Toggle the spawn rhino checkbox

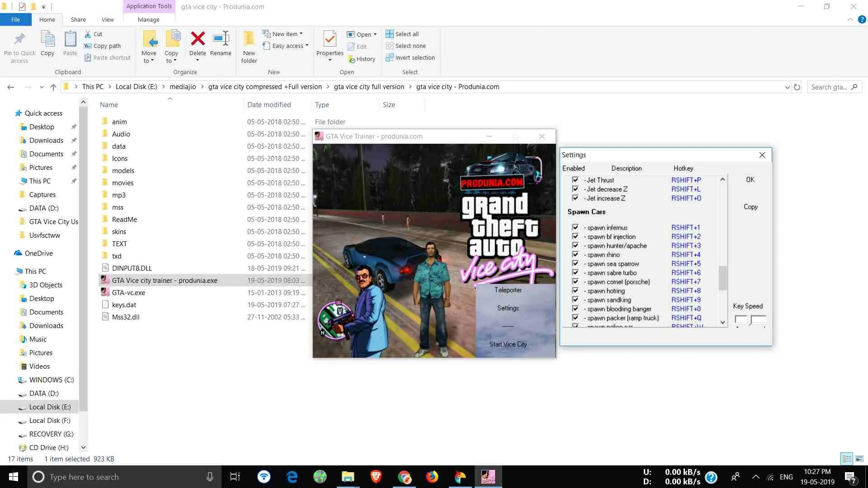click(575, 254)
